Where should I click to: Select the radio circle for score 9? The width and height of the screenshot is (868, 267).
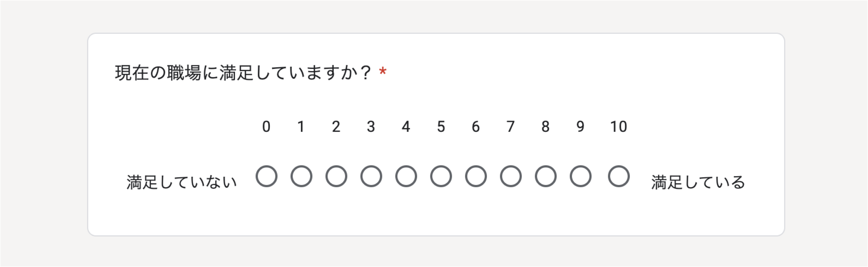580,176
